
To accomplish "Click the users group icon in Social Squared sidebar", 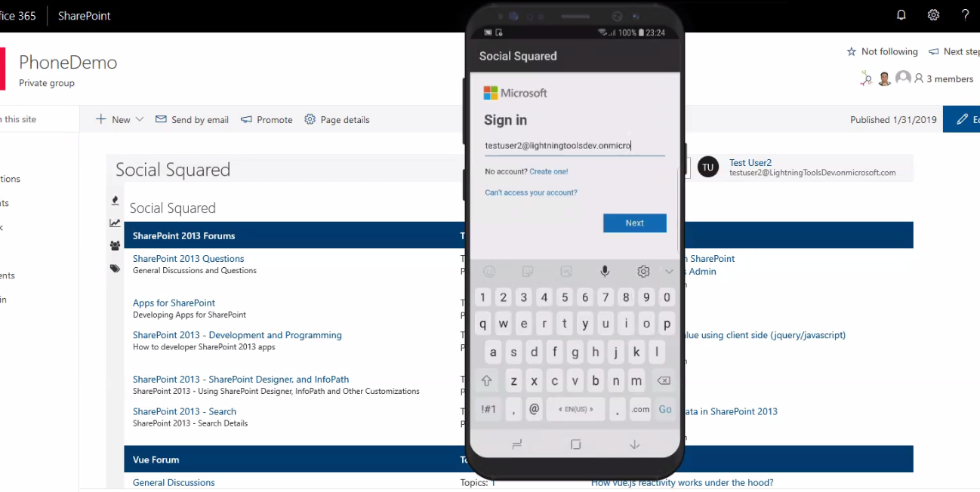I will tap(115, 245).
